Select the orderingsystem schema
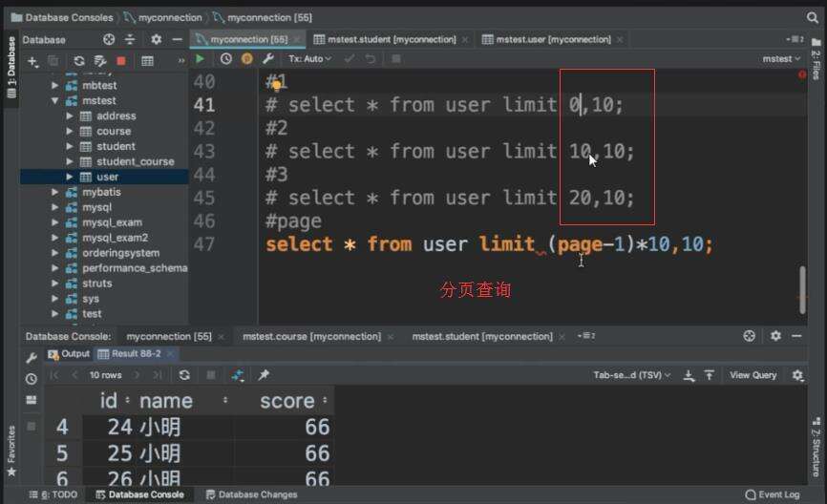The height and width of the screenshot is (504, 827). coord(120,253)
